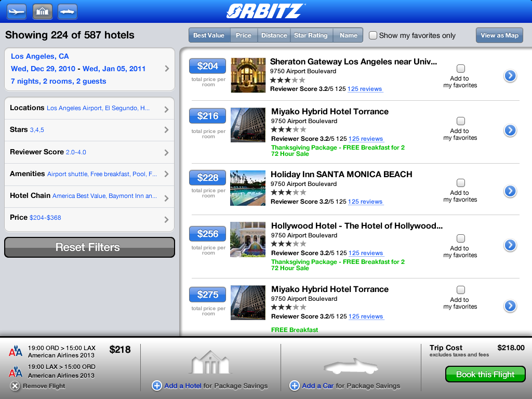Open details arrow for Holiday Inn Santa Monica
The width and height of the screenshot is (532, 399).
pos(510,191)
